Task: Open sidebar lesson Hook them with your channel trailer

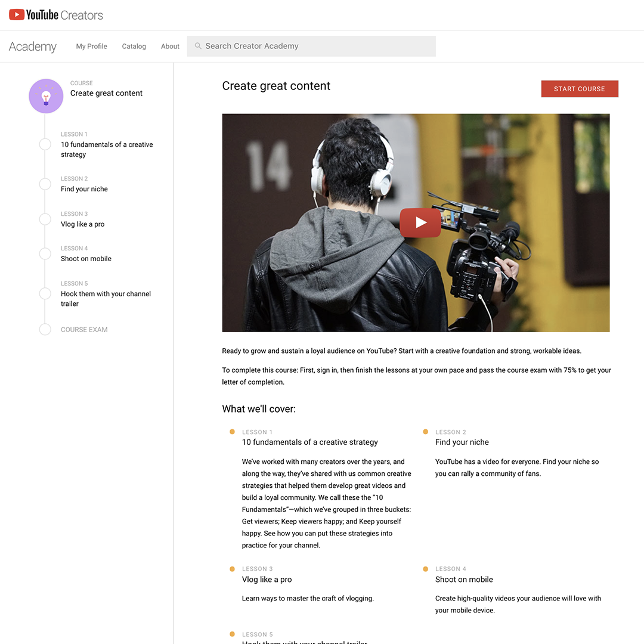Action: (106, 299)
